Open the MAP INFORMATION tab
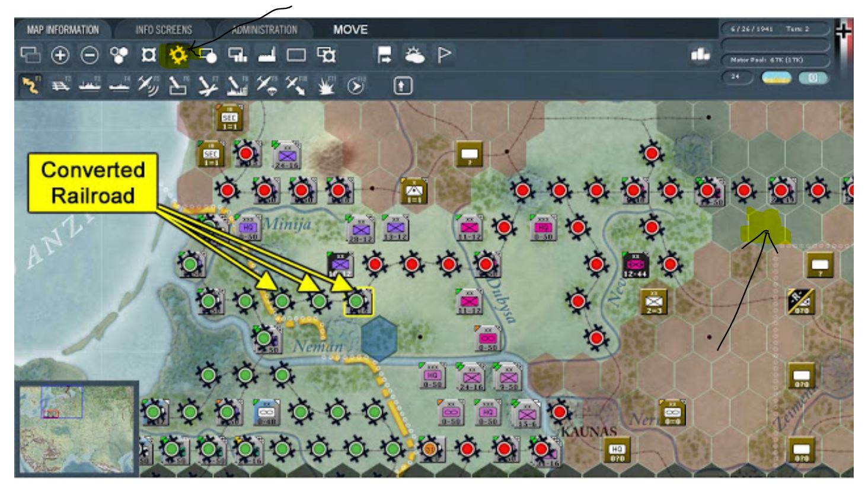This screenshot has width=868, height=494. (x=62, y=30)
